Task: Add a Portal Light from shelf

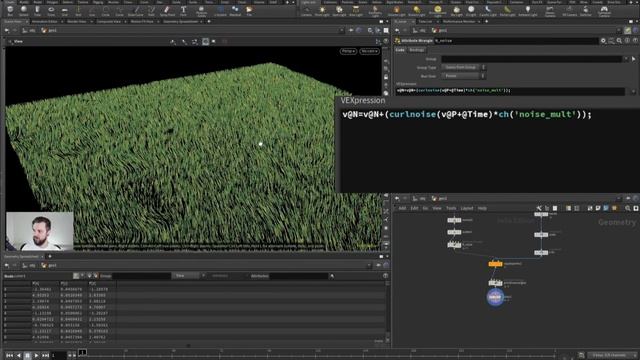Action: pos(507,11)
